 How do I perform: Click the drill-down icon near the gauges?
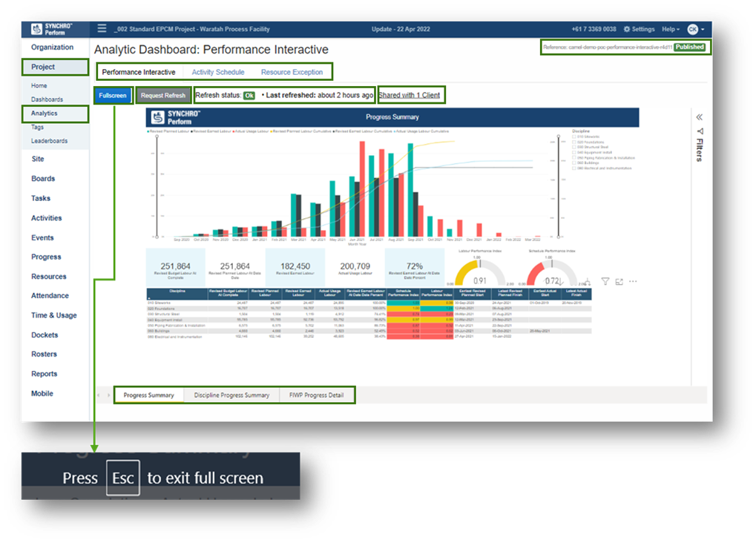pos(588,281)
